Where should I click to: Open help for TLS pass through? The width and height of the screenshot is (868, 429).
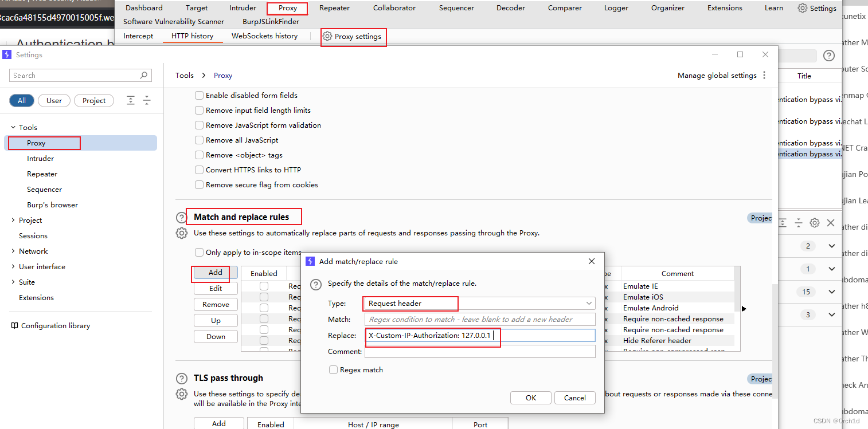point(182,379)
